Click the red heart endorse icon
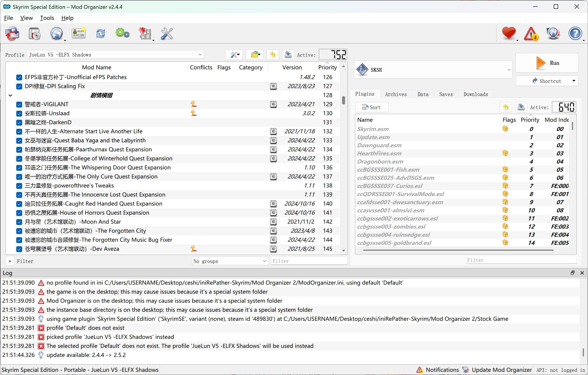The image size is (588, 375). coord(509,33)
